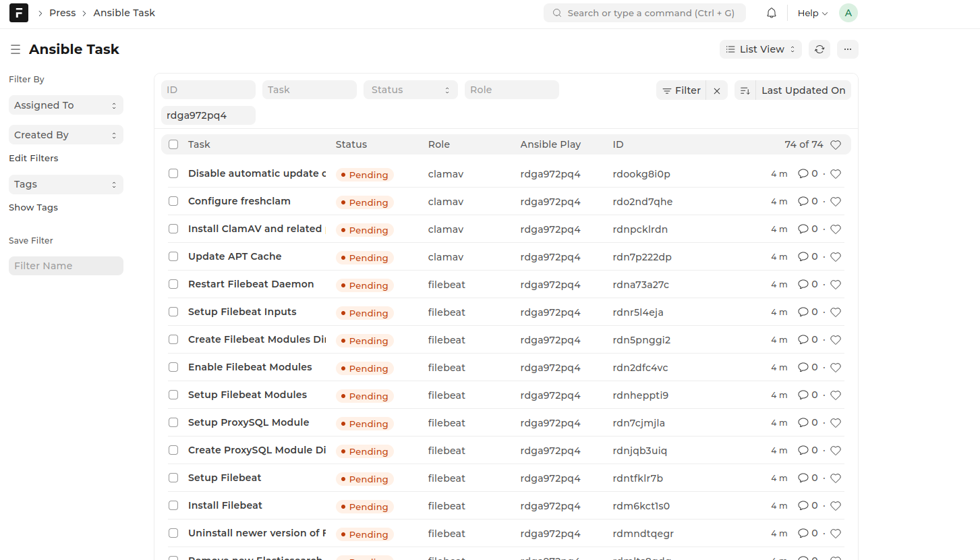Open the Assigned To dropdown
Viewport: 980px width, 560px height.
(65, 105)
